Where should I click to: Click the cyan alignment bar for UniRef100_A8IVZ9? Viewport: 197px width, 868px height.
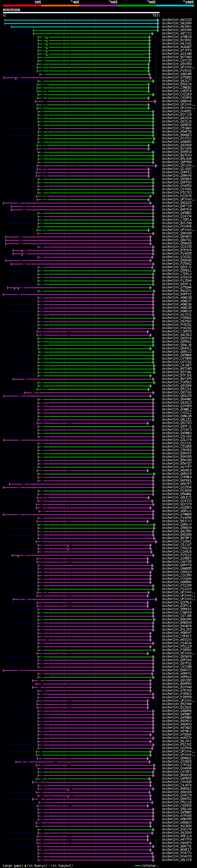82,20
